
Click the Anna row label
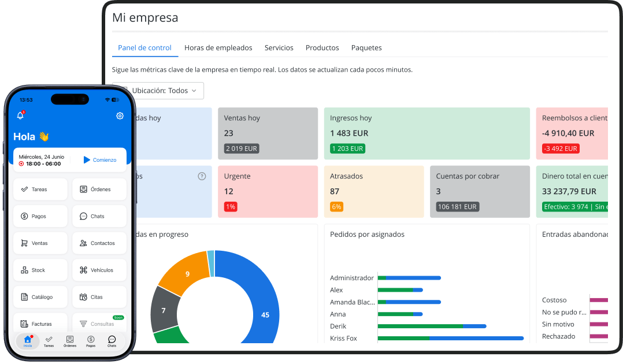[338, 314]
